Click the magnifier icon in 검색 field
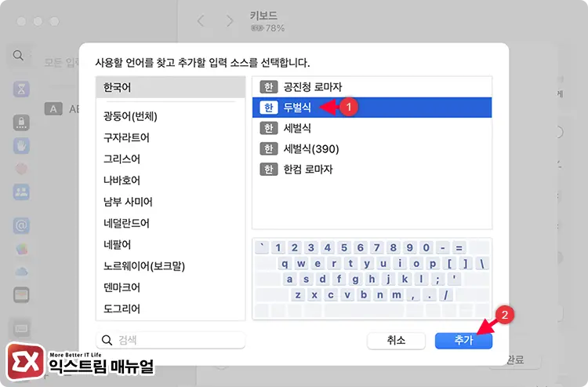The width and height of the screenshot is (588, 387). (107, 341)
